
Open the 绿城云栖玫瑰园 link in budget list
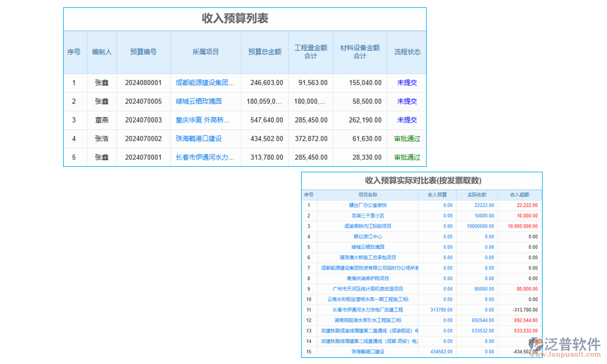(x=198, y=101)
